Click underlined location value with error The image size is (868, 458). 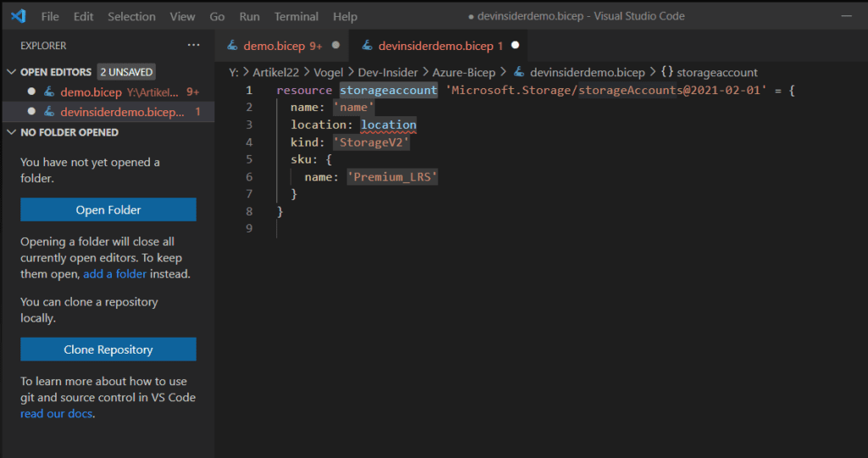click(x=388, y=126)
